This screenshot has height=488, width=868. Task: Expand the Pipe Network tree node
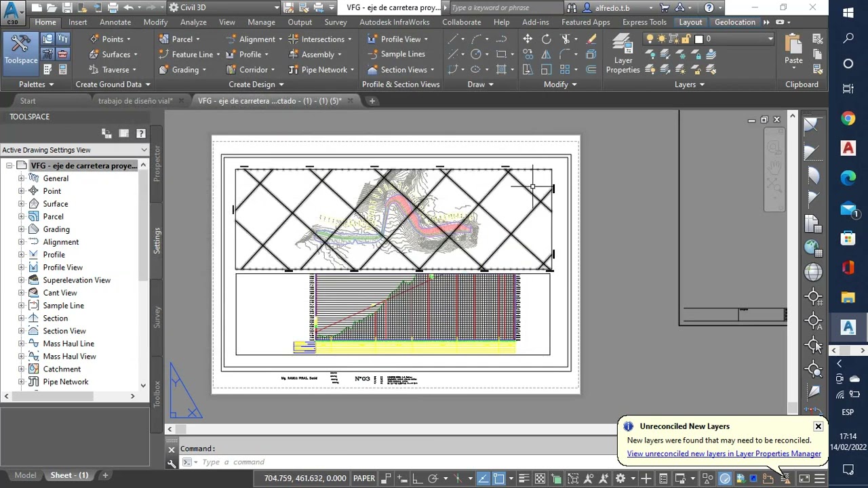[21, 382]
